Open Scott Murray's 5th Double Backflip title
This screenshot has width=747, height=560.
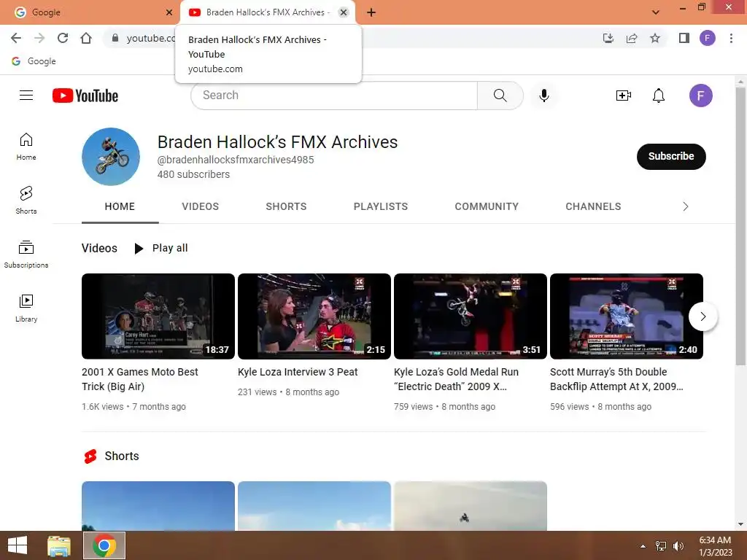point(616,379)
